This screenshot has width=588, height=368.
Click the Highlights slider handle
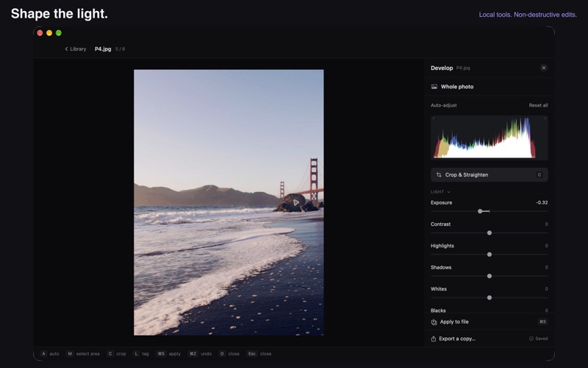click(x=489, y=255)
